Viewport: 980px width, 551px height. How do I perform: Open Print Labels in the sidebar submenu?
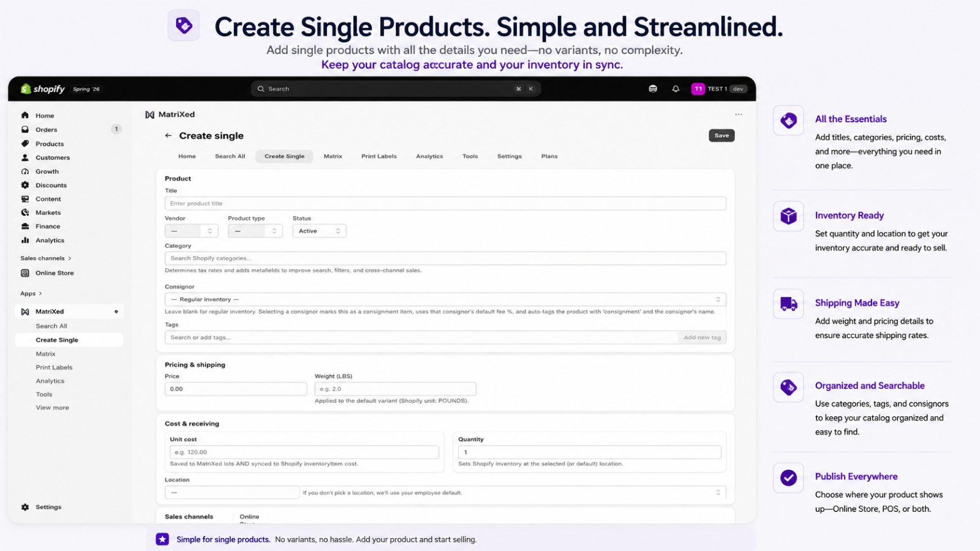tap(54, 367)
